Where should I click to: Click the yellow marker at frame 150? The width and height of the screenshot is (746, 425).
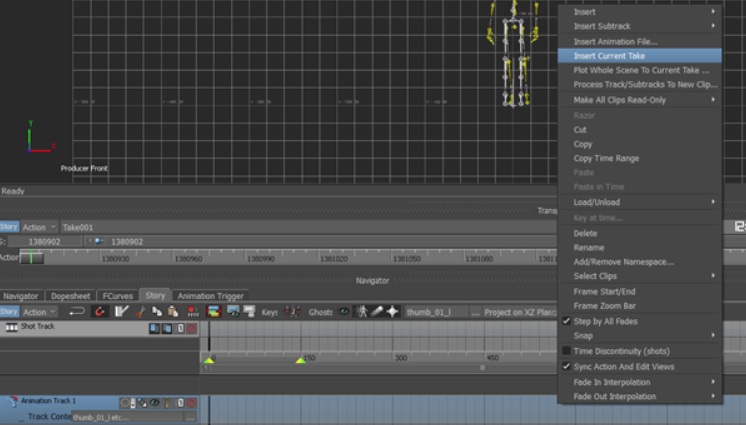300,360
